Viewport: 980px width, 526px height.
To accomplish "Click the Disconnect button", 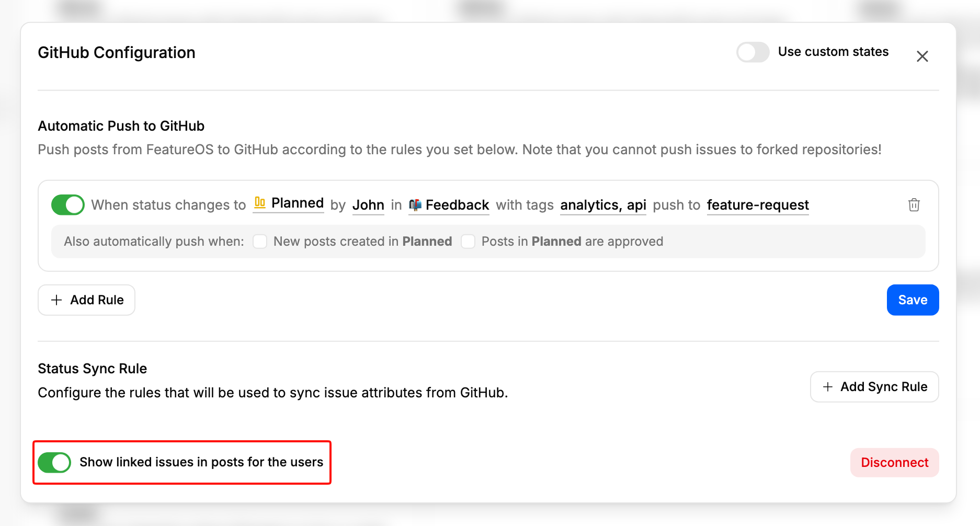I will point(894,463).
